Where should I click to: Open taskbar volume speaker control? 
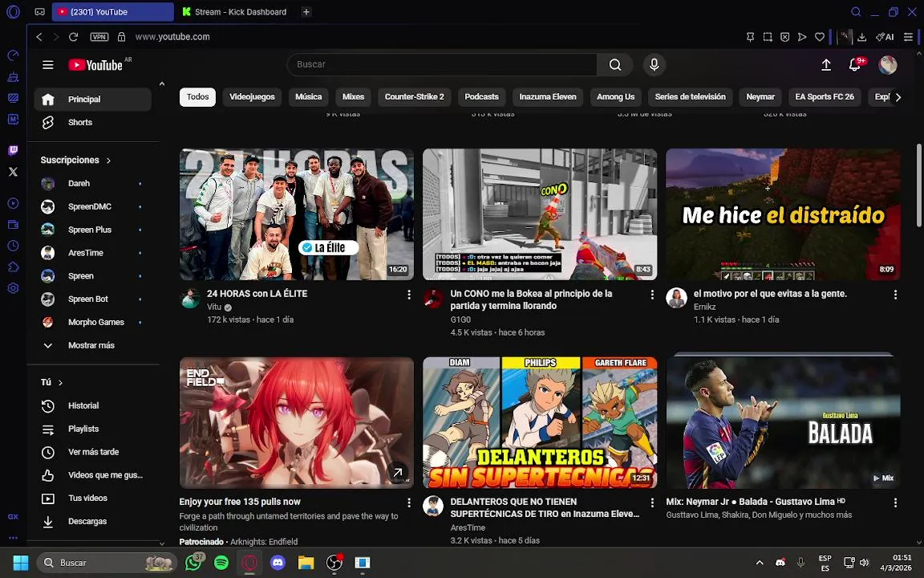[864, 563]
